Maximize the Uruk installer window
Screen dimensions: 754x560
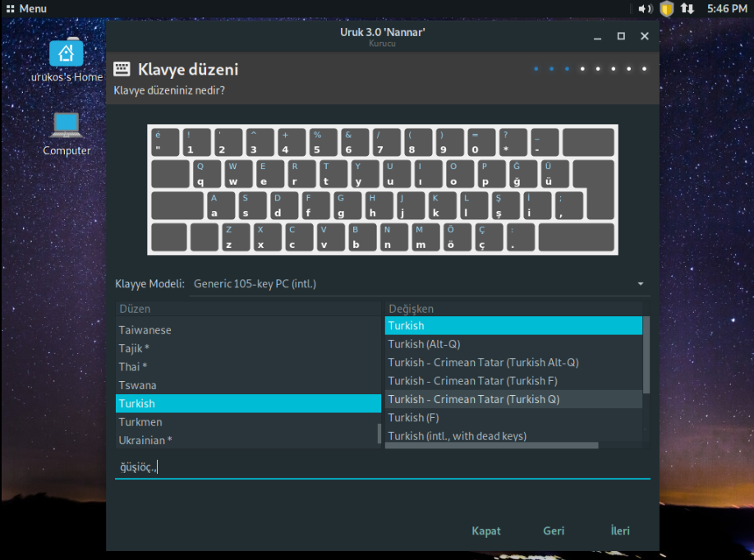click(621, 36)
